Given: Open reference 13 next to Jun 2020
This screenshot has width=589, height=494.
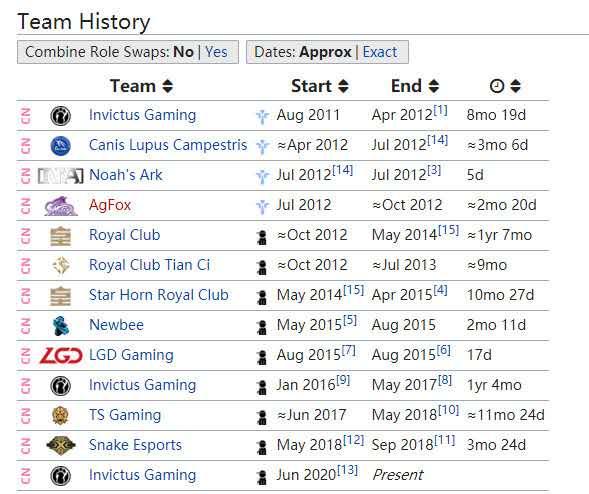Looking at the screenshot, I should click(x=347, y=470).
